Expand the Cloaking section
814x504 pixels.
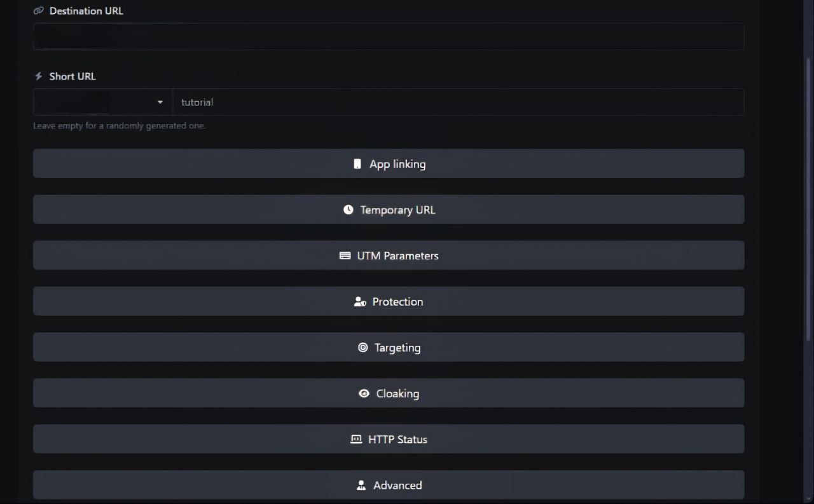[389, 393]
